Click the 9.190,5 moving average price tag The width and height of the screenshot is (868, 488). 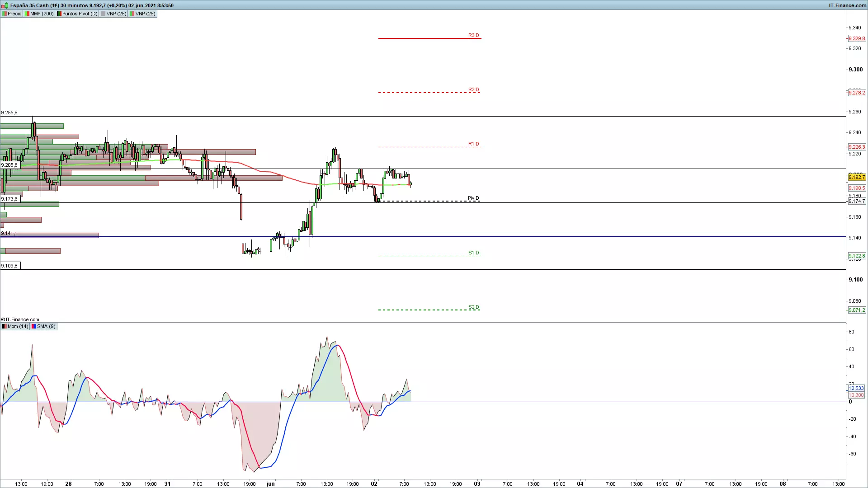[x=857, y=188]
